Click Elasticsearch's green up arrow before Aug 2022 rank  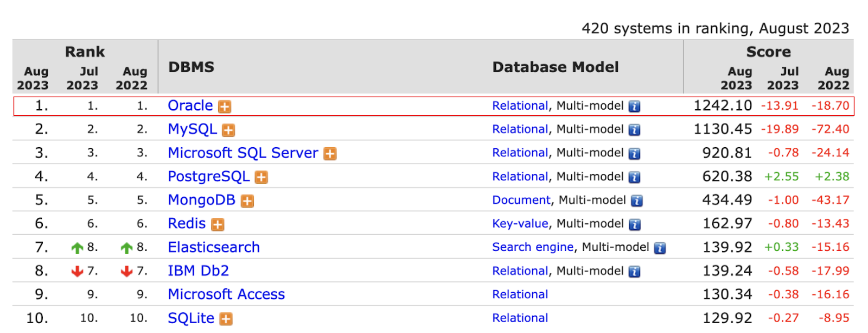point(126,248)
